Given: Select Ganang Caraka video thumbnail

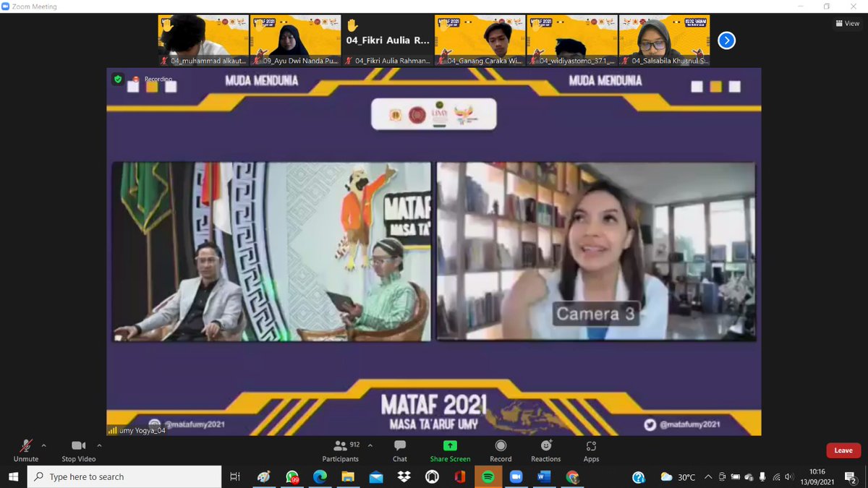Looking at the screenshot, I should tap(480, 40).
